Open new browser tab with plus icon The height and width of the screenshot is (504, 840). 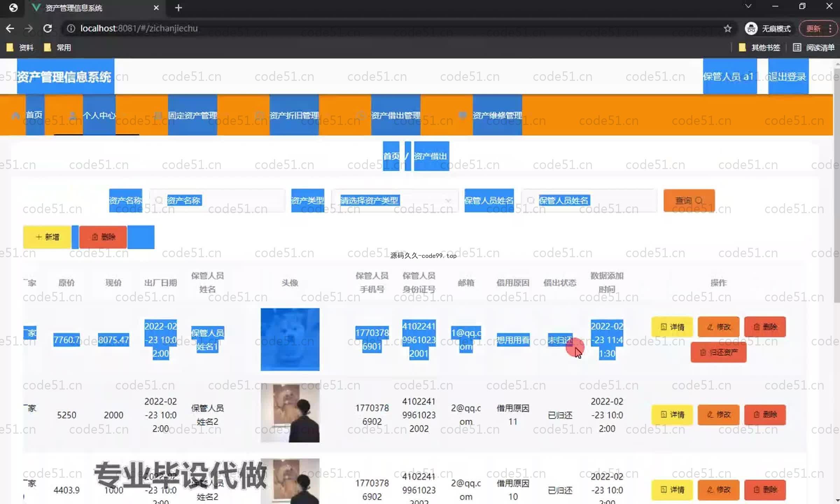178,8
